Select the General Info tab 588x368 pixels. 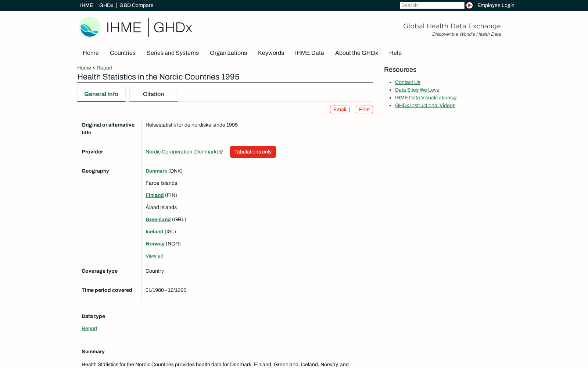pyautogui.click(x=101, y=94)
